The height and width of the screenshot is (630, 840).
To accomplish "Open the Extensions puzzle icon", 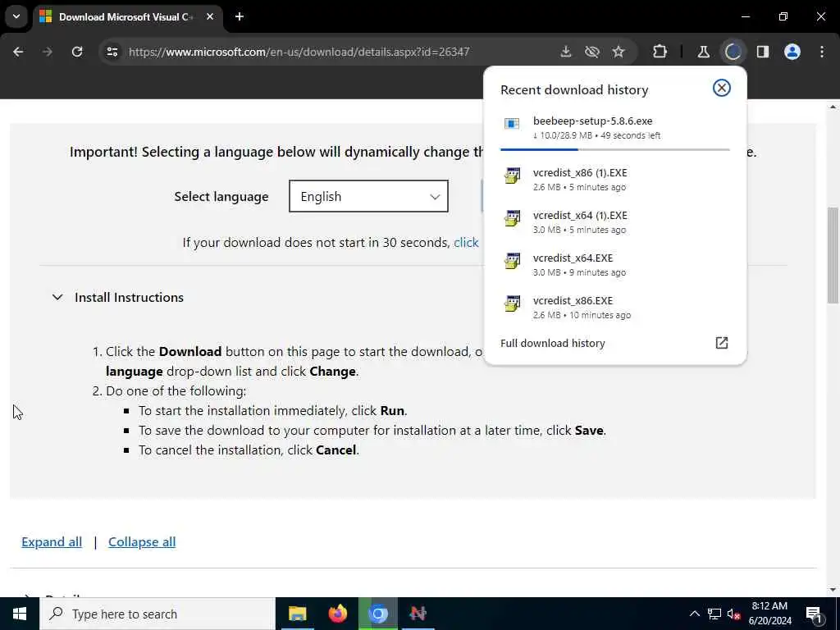I will (660, 52).
